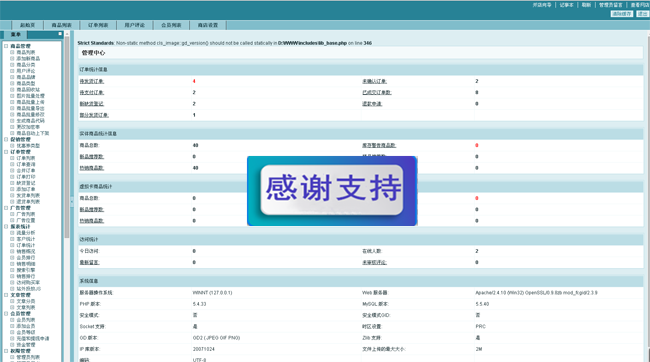Open the 会员列表 top tab

pos(171,25)
